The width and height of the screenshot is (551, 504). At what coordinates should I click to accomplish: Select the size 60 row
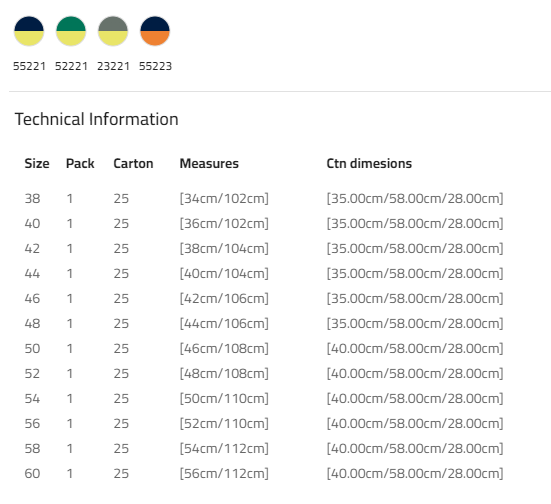pyautogui.click(x=264, y=473)
